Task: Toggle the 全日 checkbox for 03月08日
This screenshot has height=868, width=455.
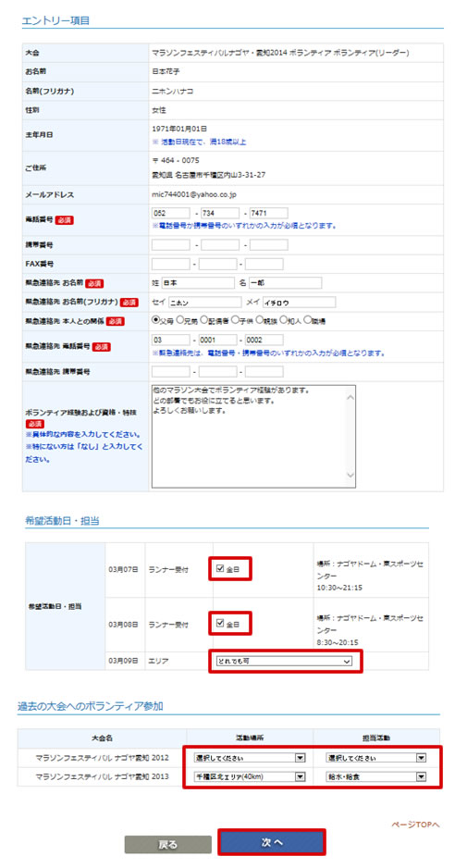Action: (x=220, y=624)
